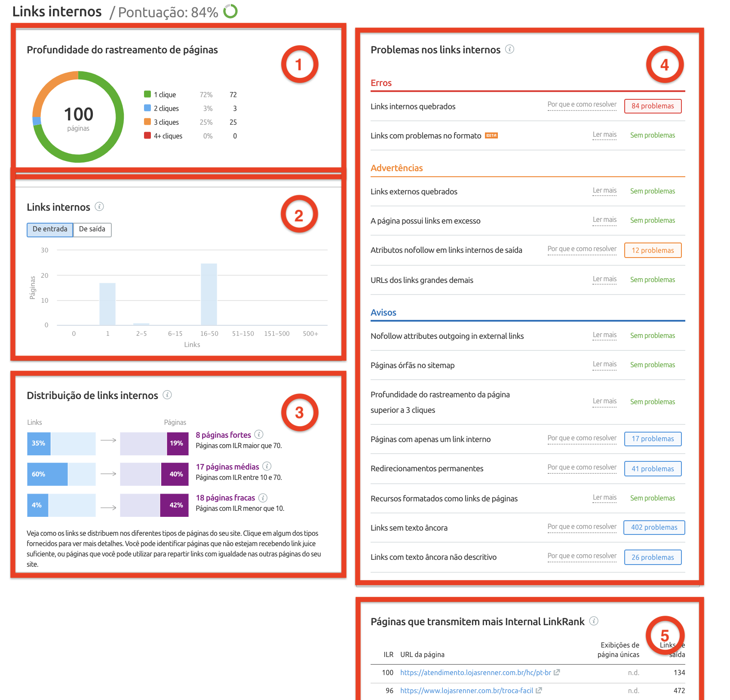Click the score ring beside Pontuação 84%

230,11
